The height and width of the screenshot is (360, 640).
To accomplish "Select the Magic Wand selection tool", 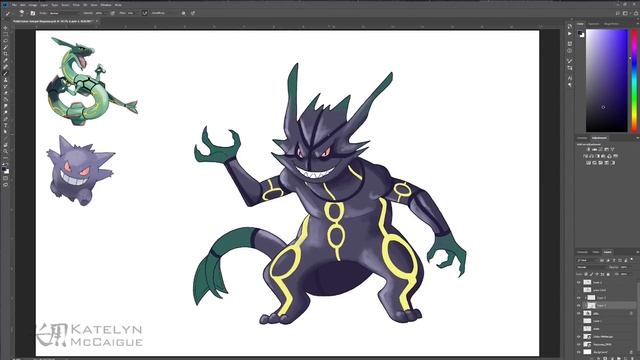I will (x=5, y=47).
